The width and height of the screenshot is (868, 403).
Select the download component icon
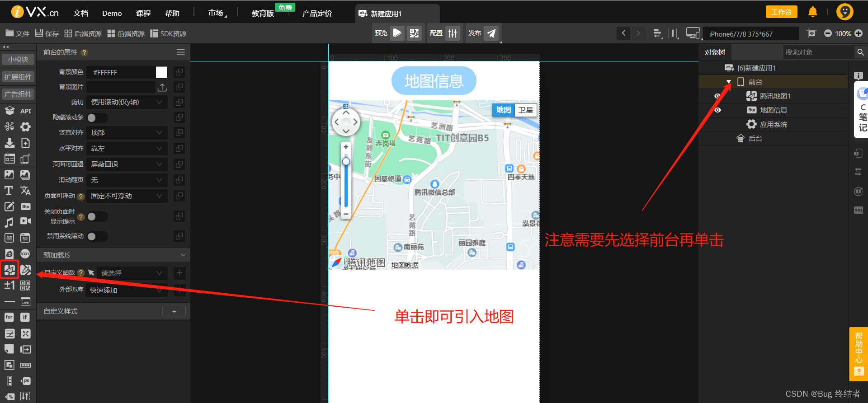pyautogui.click(x=9, y=143)
